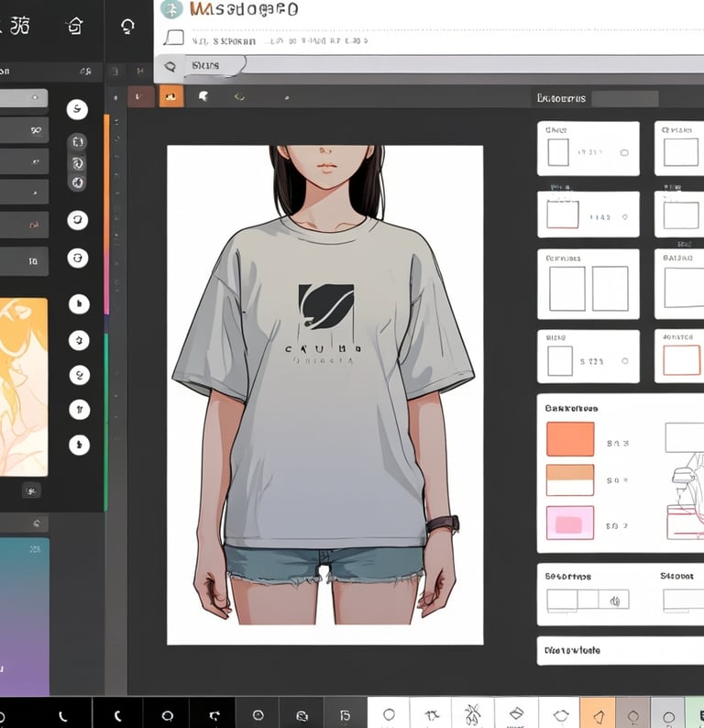
Task: Select the right frame in the Cornnues card
Action: click(610, 289)
